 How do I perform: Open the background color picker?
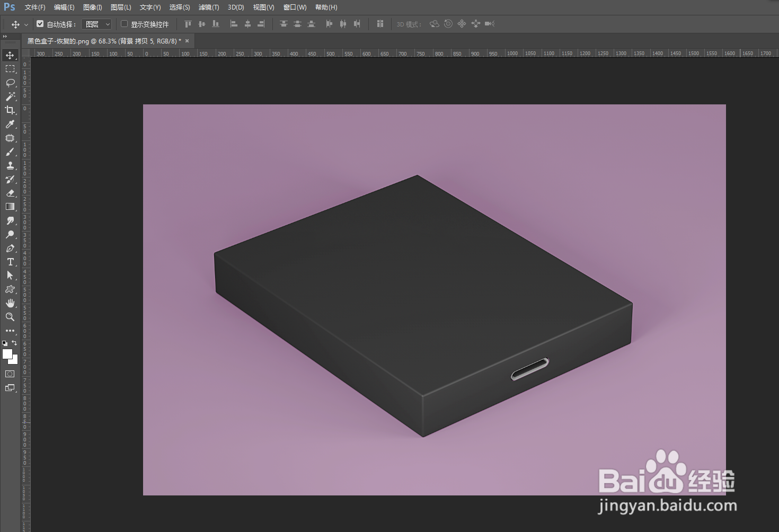click(x=15, y=361)
